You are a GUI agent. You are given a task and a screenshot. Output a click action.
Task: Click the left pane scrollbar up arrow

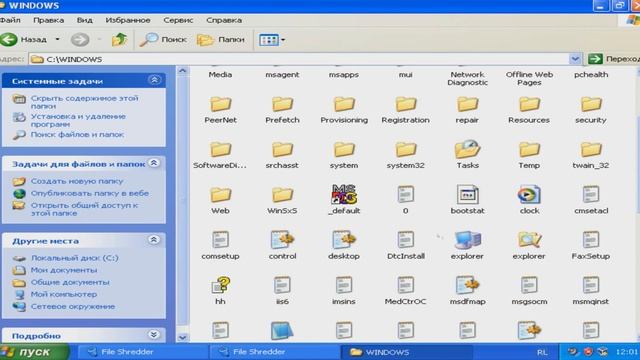tap(182, 71)
